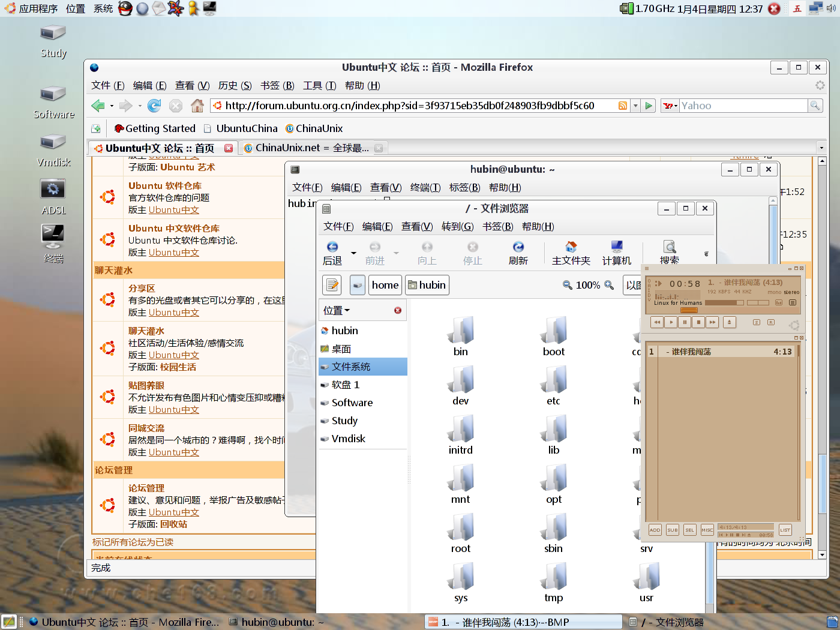Open Study drive desktop icon

click(x=53, y=41)
